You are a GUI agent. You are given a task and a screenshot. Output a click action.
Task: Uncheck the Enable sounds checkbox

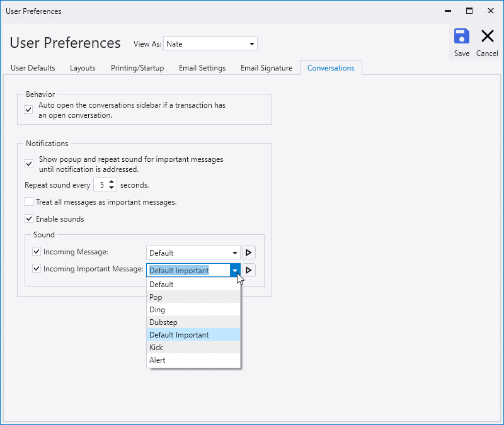point(29,219)
